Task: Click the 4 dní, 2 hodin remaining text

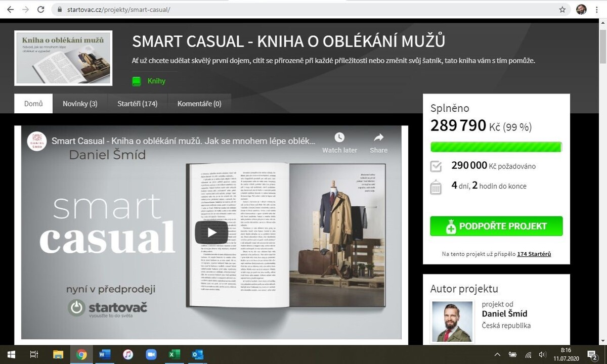Action: (489, 186)
